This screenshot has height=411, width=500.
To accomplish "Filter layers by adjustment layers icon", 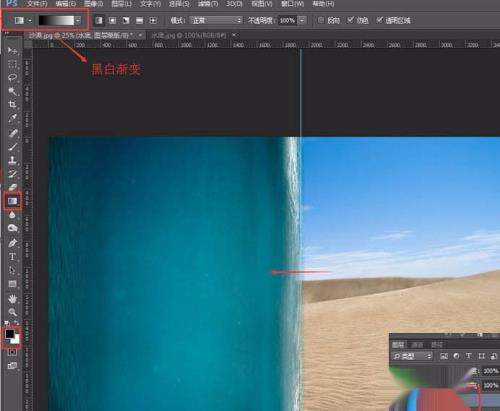I will tap(456, 356).
